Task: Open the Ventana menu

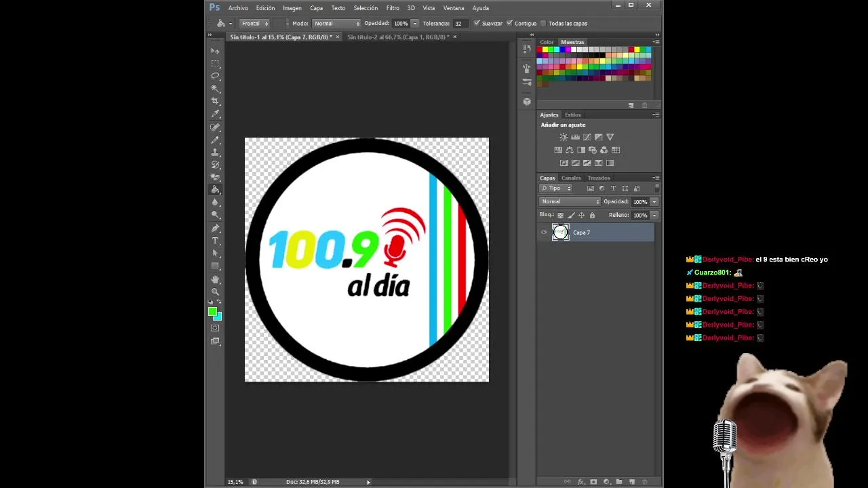Action: (454, 8)
